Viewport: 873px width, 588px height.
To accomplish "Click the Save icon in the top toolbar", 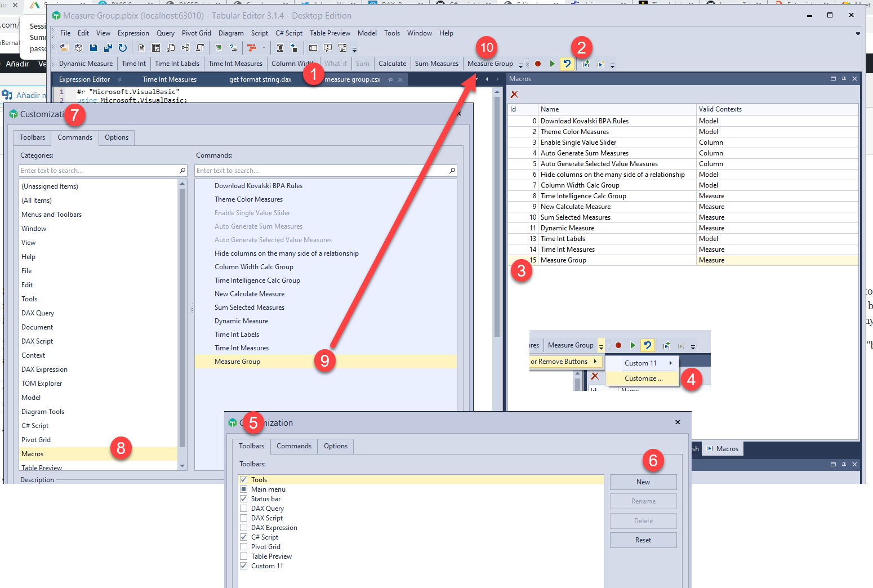I will pyautogui.click(x=93, y=48).
